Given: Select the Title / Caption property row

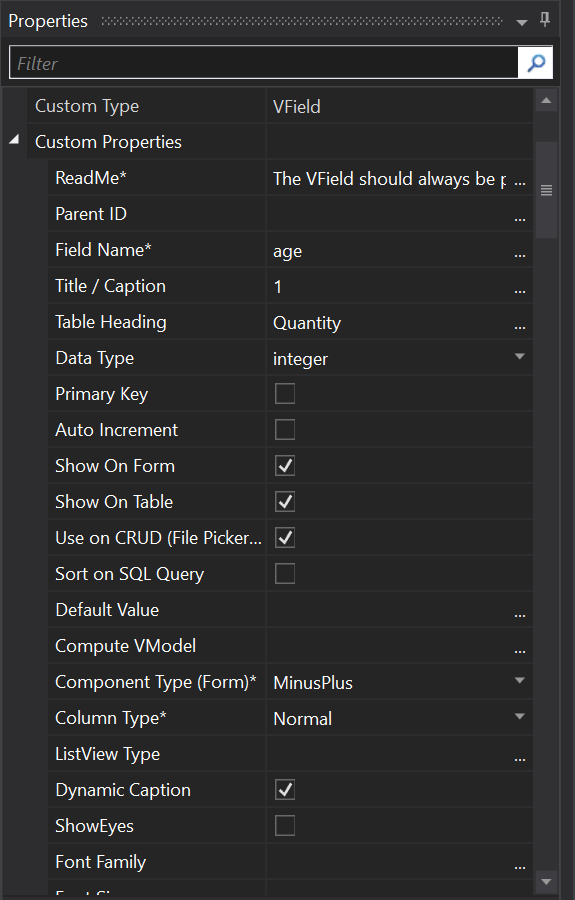Looking at the screenshot, I should [x=290, y=286].
